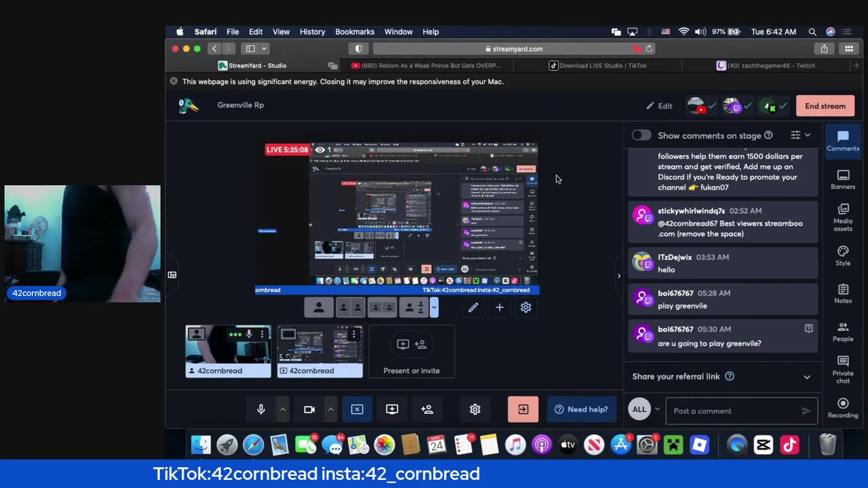Open the People panel
Viewport: 868px width, 488px height.
coord(843,331)
